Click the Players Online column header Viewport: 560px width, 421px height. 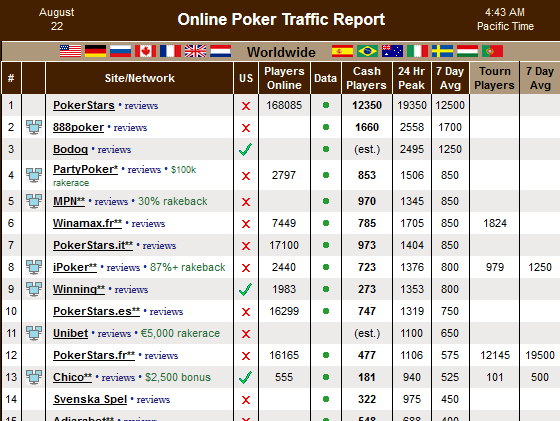(284, 78)
